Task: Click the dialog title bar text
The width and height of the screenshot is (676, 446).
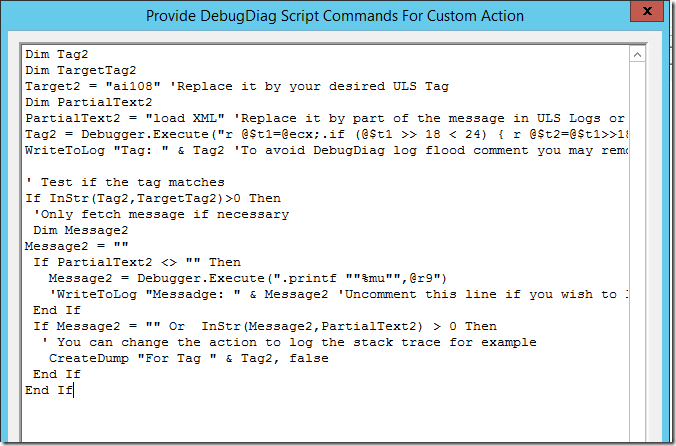Action: [x=335, y=16]
